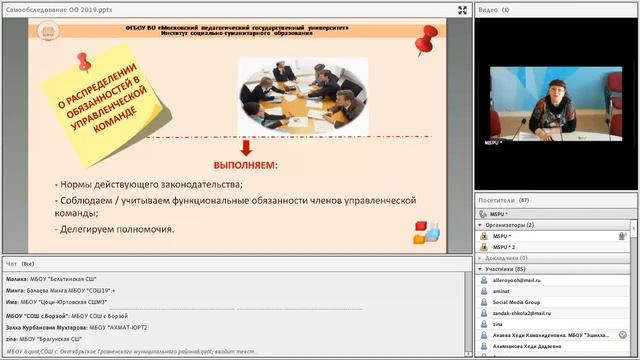The width and height of the screenshot is (640, 360).
Task: Select organizer MSPU * in attendee list
Action: point(553,236)
